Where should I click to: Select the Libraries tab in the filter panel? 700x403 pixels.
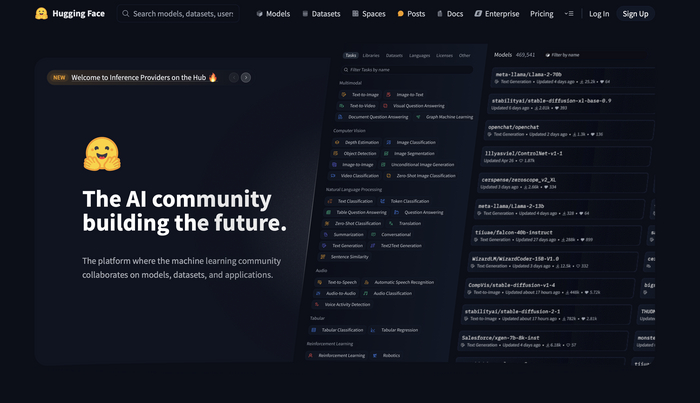[371, 55]
